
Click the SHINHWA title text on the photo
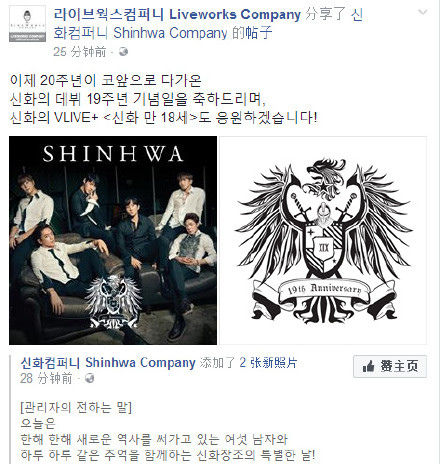coord(113,154)
